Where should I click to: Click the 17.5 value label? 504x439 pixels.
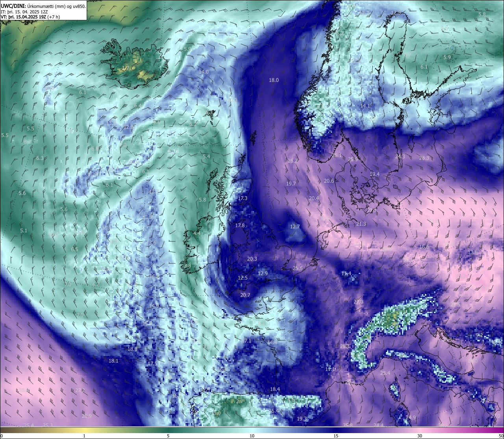pyautogui.click(x=152, y=364)
